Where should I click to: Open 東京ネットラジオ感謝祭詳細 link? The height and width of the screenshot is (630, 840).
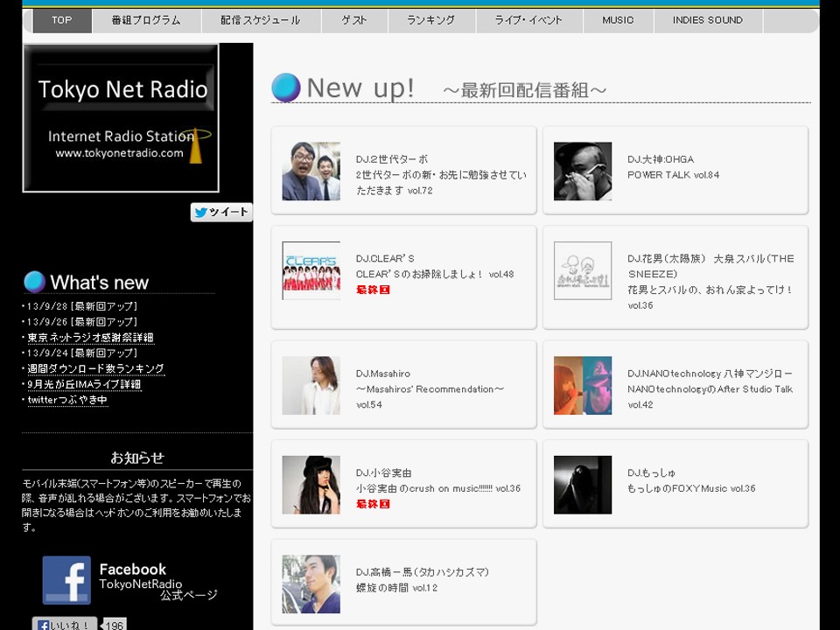pos(90,338)
